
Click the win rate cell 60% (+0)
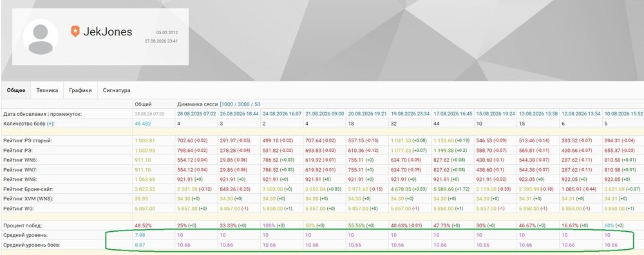point(614,226)
